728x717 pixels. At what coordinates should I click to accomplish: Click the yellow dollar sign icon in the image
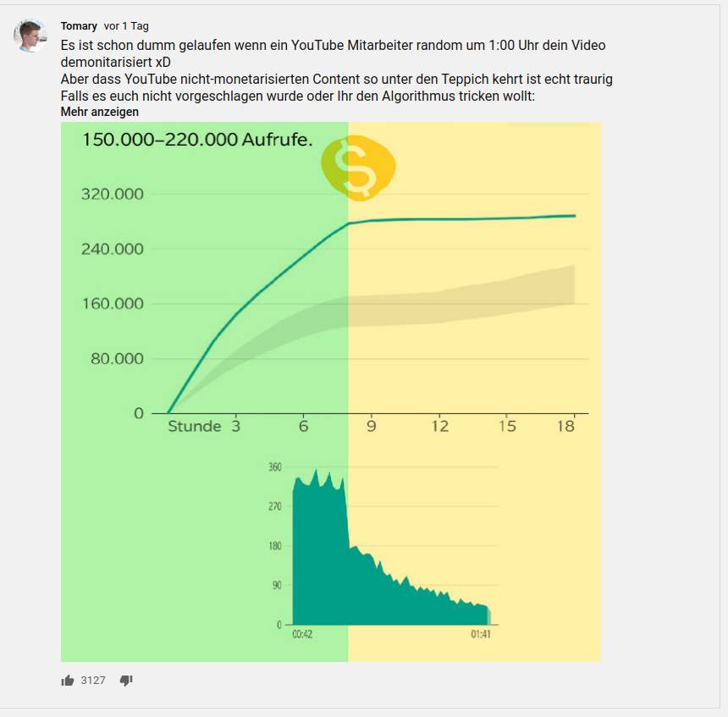point(360,167)
